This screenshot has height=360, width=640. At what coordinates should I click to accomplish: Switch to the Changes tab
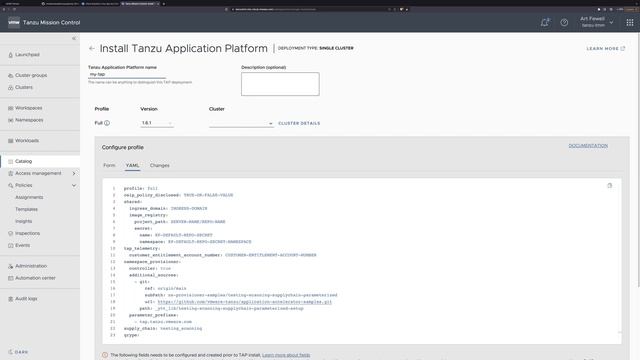coord(160,165)
